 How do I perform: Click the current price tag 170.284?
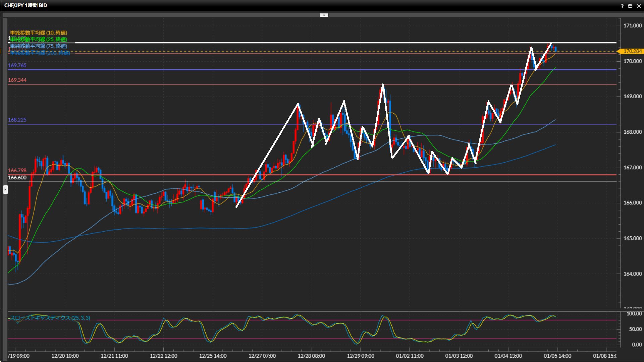pyautogui.click(x=632, y=51)
